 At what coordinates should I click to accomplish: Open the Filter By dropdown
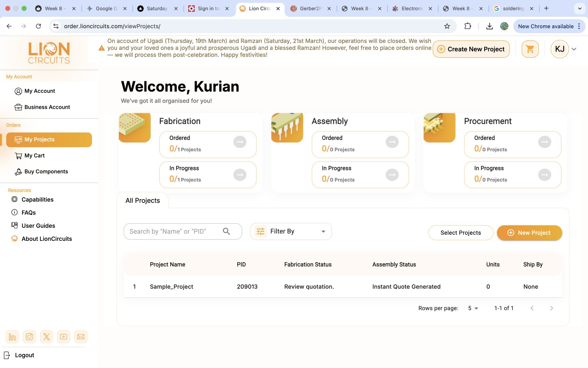tap(290, 231)
